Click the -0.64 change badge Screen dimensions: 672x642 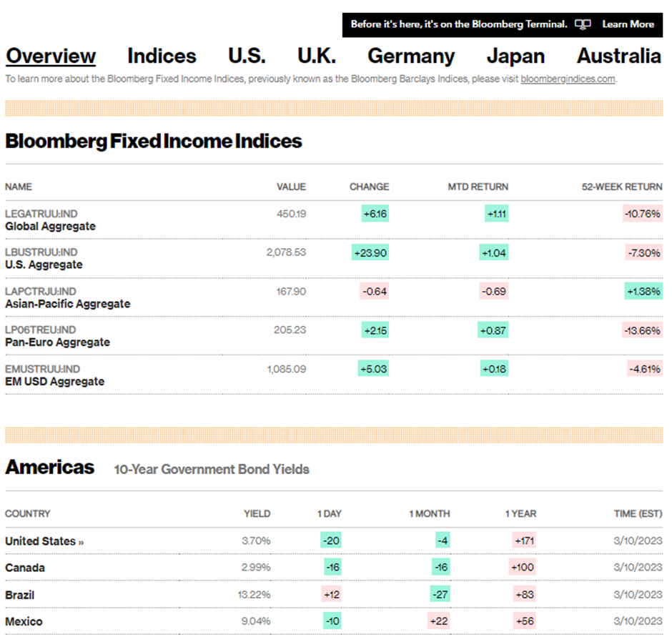[x=375, y=292]
